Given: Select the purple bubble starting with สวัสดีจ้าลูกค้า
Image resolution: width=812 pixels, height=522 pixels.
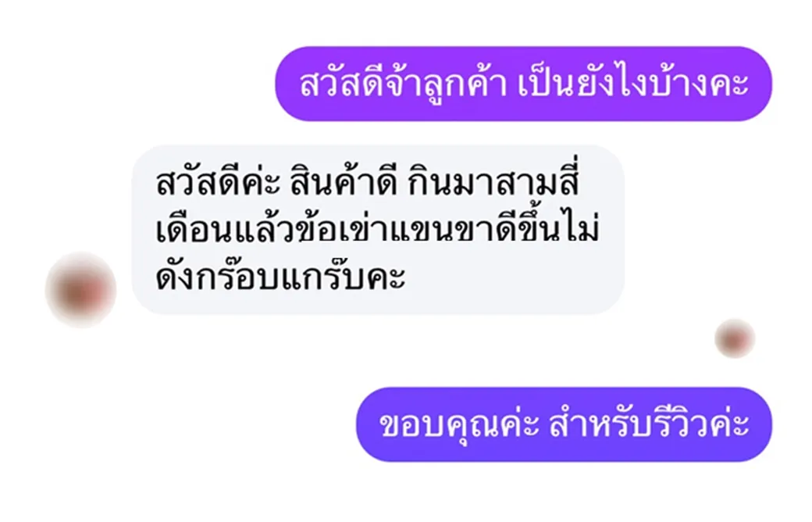Looking at the screenshot, I should click(523, 84).
